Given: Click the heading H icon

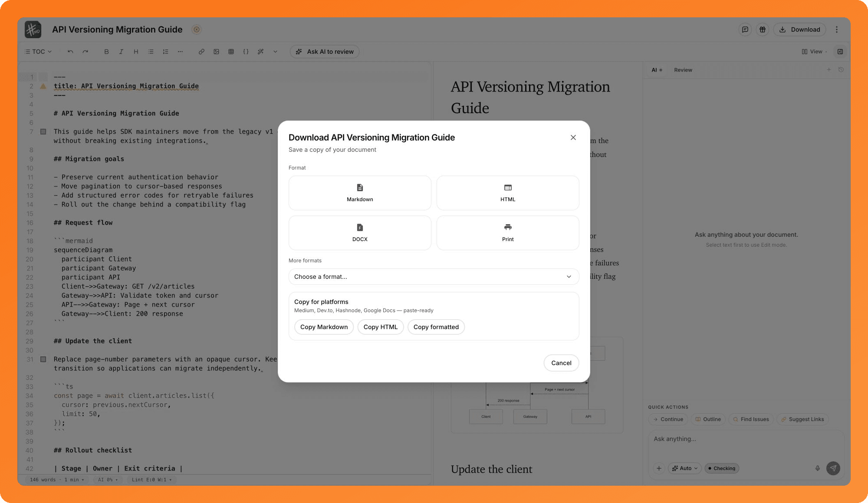Looking at the screenshot, I should (136, 52).
